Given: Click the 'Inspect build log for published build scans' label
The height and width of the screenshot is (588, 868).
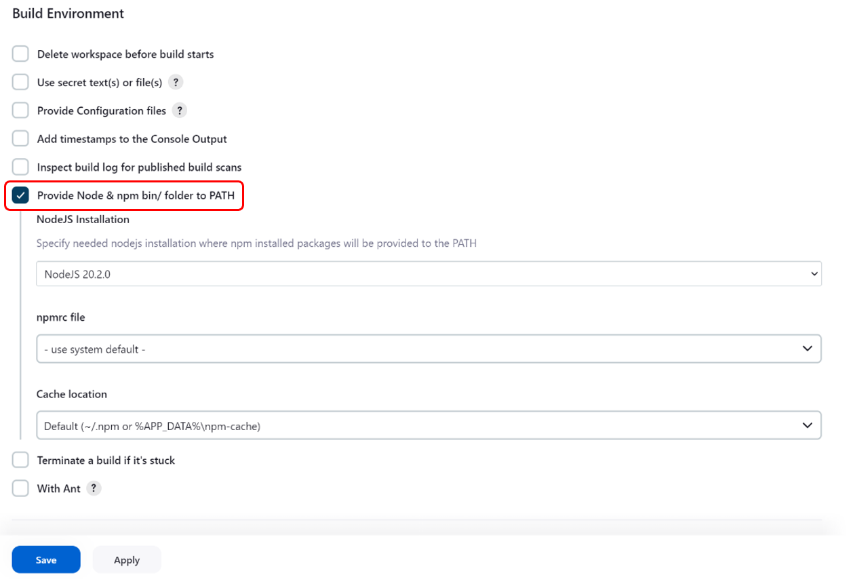Looking at the screenshot, I should [x=139, y=167].
